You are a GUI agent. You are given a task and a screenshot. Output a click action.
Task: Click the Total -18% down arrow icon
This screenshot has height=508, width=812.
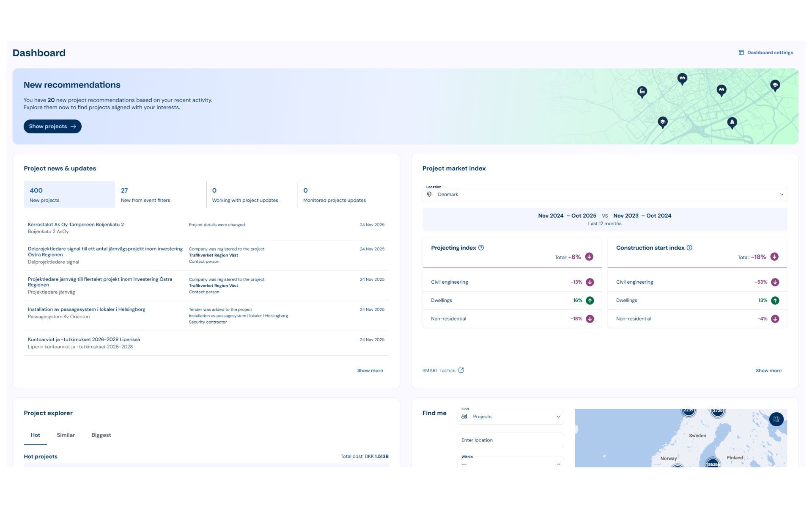(774, 257)
